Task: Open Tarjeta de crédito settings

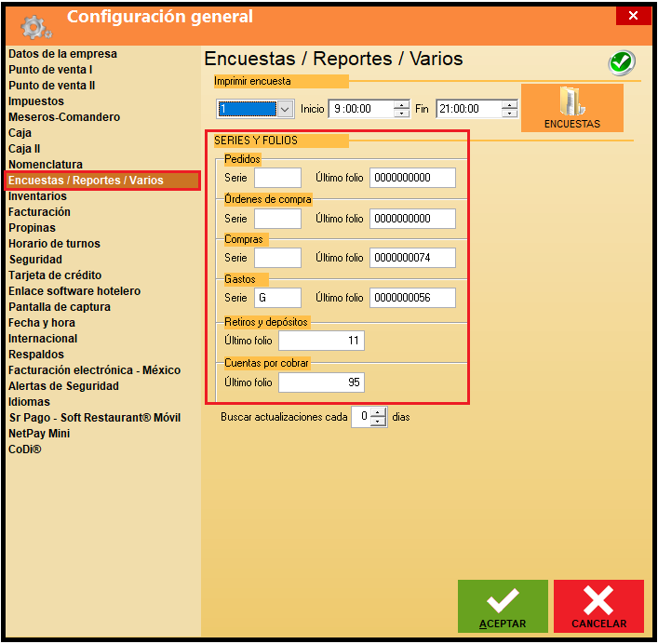Action: point(55,275)
